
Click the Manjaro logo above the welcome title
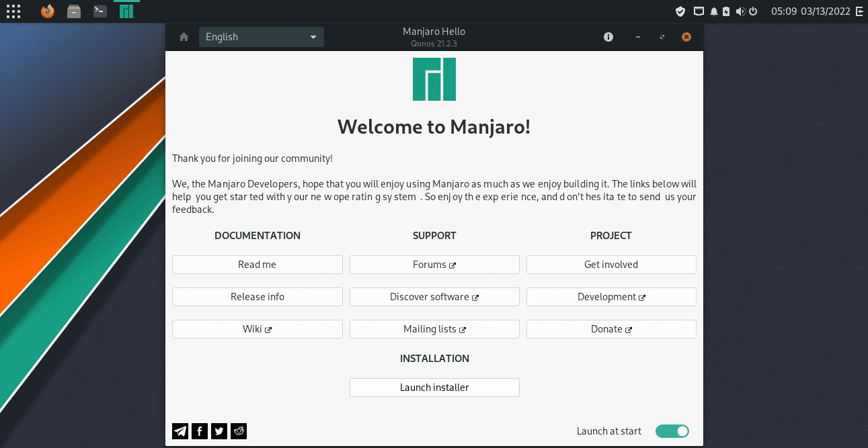pos(434,79)
